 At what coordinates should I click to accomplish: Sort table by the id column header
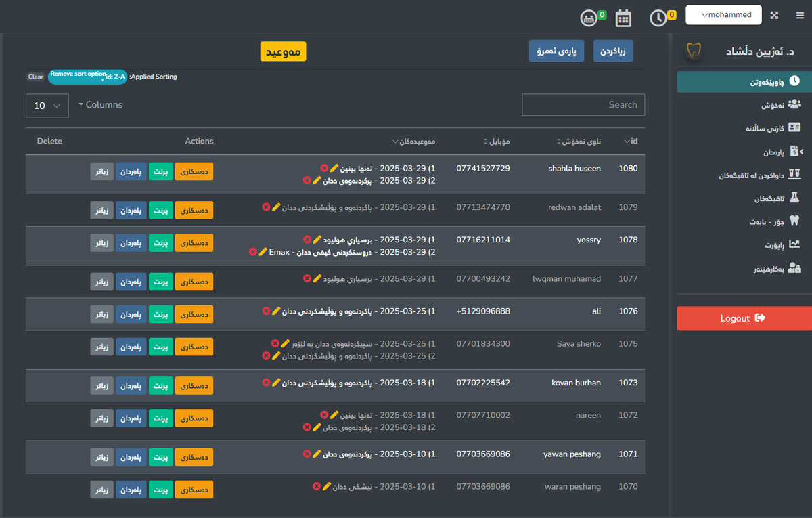pyautogui.click(x=630, y=142)
